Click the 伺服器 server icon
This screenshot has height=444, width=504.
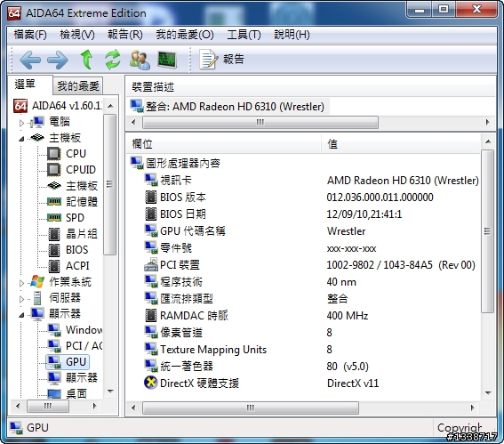(x=37, y=298)
